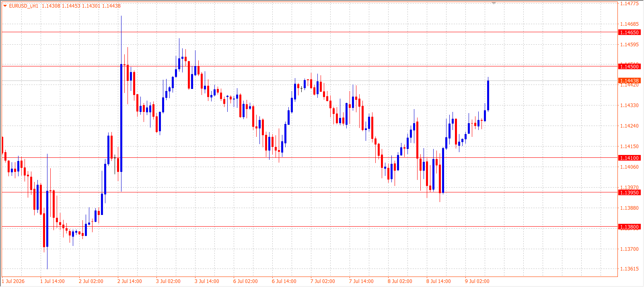This screenshot has height=287, width=644.
Task: Click the 1.13700 price scale value
Action: tap(630, 249)
